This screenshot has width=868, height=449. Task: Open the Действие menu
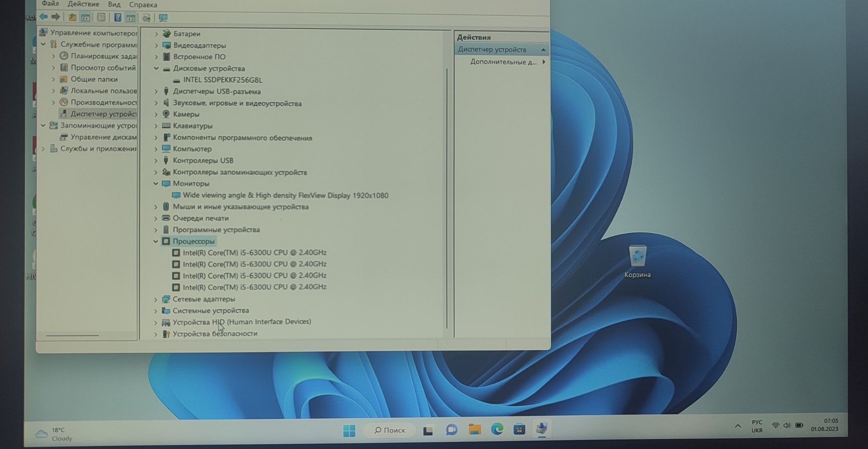[83, 4]
